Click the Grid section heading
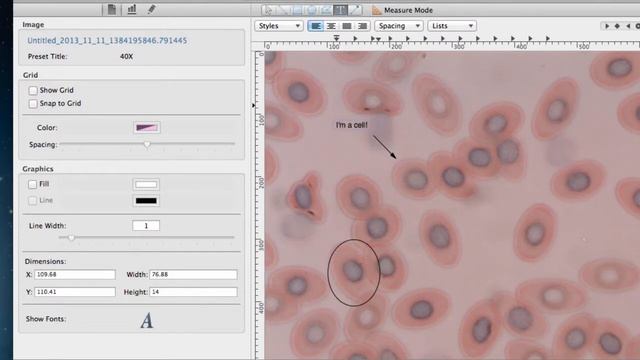640x360 pixels. click(31, 75)
